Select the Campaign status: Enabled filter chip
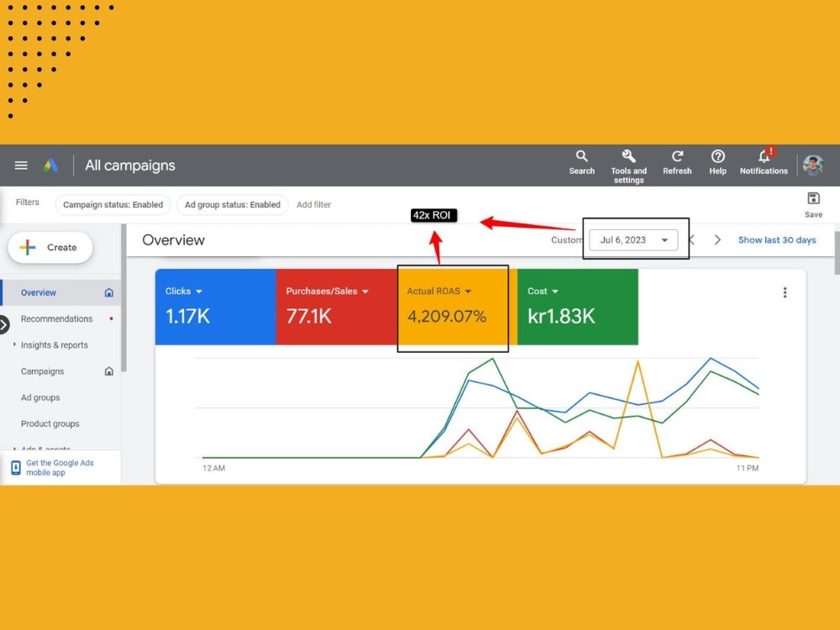840x630 pixels. [x=113, y=205]
